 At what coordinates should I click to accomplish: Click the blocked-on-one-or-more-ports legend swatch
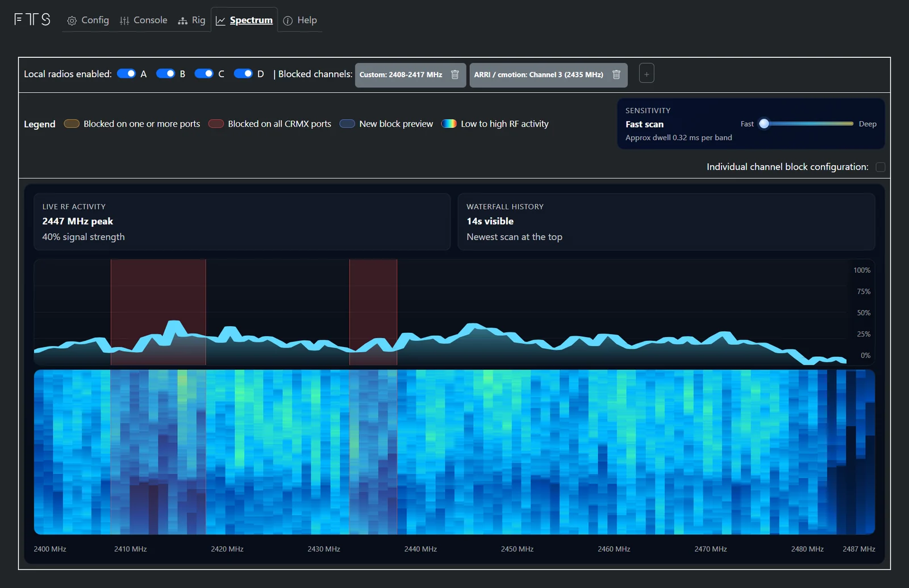pos(72,124)
